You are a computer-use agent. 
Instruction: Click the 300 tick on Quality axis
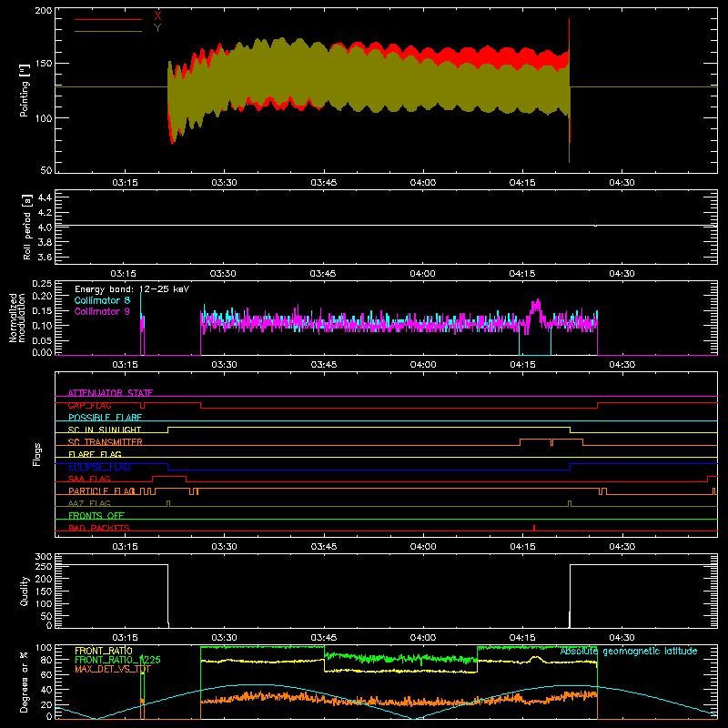tap(44, 557)
